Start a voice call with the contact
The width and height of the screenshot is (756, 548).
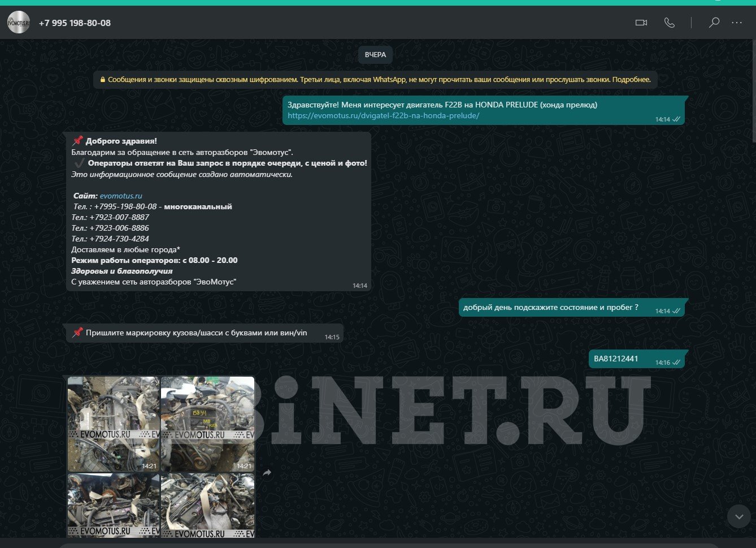pyautogui.click(x=670, y=23)
